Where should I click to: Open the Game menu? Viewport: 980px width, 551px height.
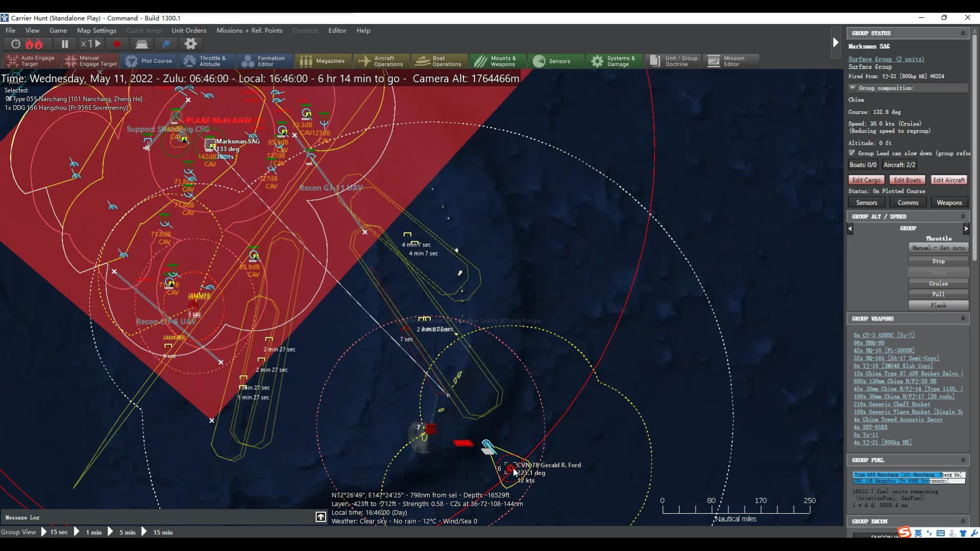[58, 31]
